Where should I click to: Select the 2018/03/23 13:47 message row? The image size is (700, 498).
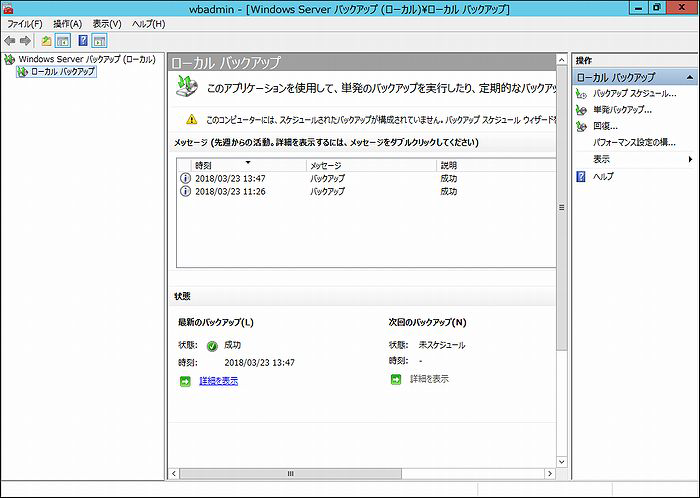point(366,178)
